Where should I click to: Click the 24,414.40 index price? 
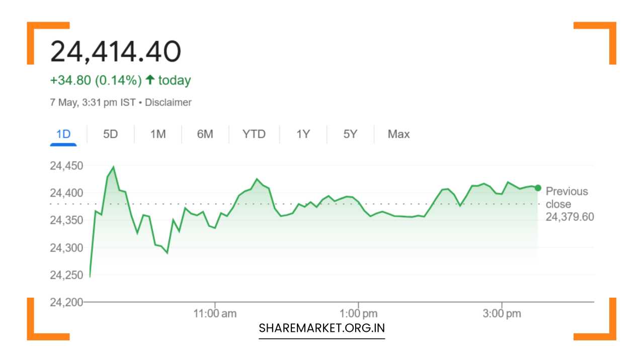tap(116, 52)
